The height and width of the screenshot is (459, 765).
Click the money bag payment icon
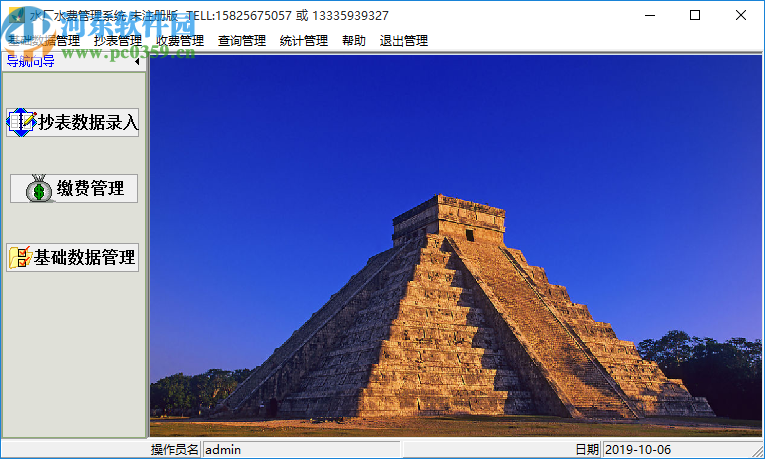(x=39, y=188)
